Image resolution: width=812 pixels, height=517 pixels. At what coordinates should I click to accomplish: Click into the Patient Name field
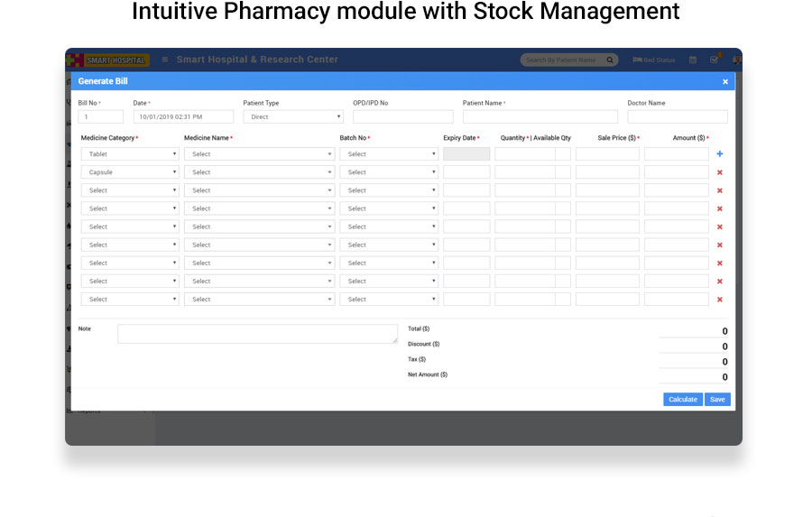[x=540, y=117]
